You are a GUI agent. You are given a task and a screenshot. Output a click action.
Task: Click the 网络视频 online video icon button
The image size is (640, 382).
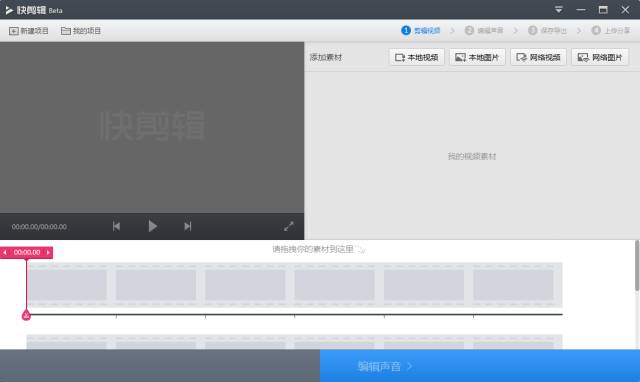click(538, 57)
